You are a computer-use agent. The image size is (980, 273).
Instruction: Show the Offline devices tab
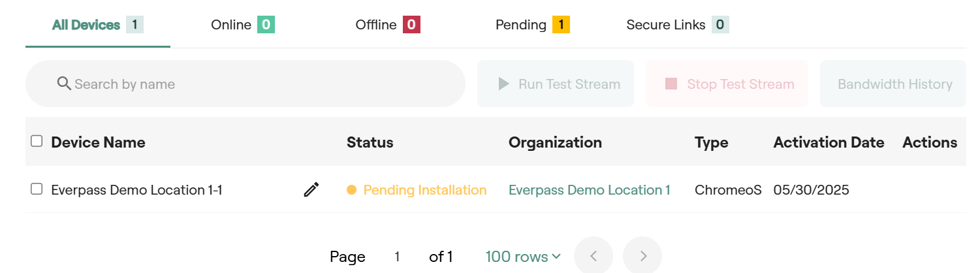click(387, 25)
